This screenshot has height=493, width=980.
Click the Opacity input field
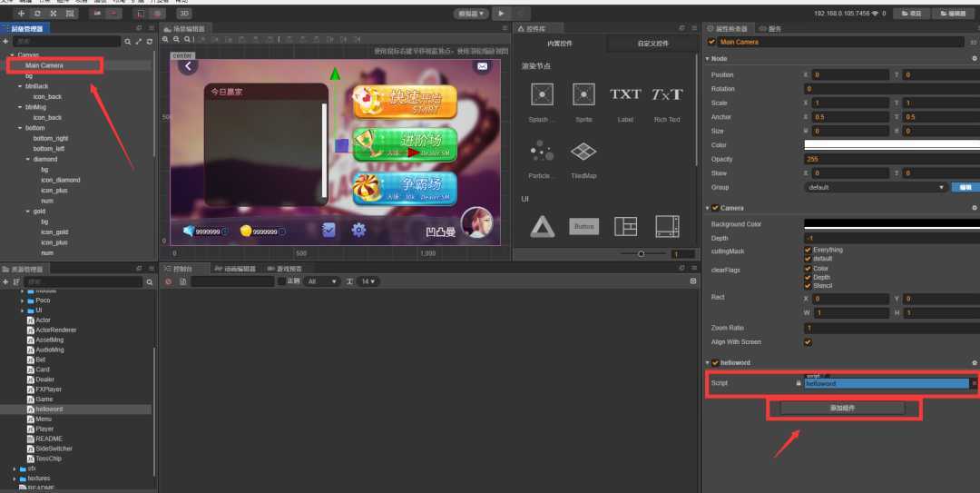coord(891,159)
